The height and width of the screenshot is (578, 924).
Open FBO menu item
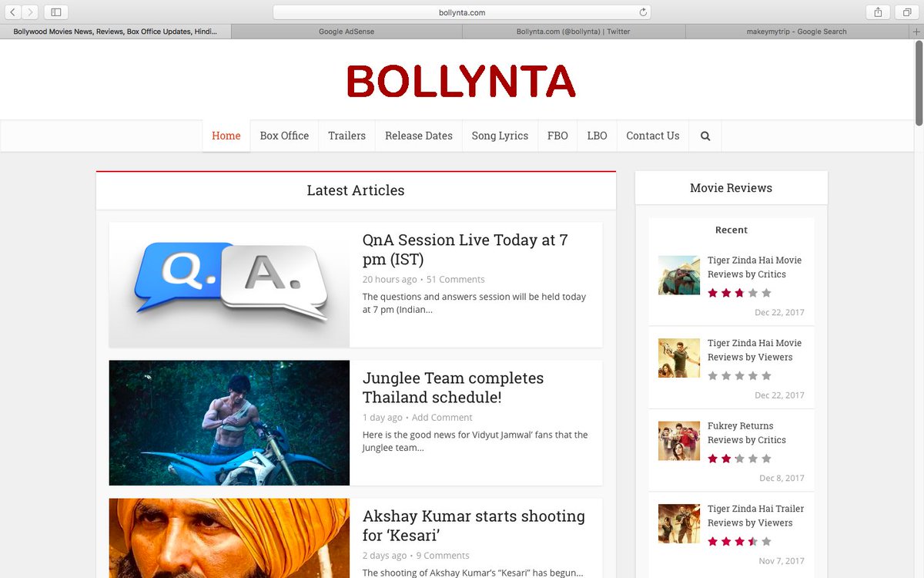[557, 136]
